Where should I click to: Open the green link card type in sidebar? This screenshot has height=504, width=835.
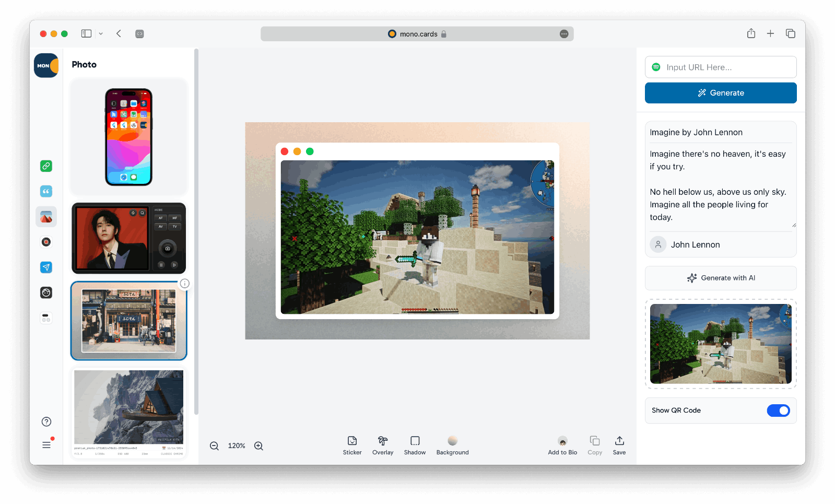(46, 166)
